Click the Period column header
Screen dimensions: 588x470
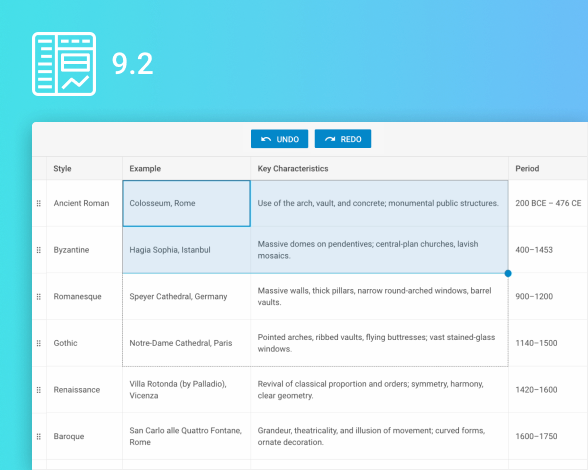tap(548, 168)
